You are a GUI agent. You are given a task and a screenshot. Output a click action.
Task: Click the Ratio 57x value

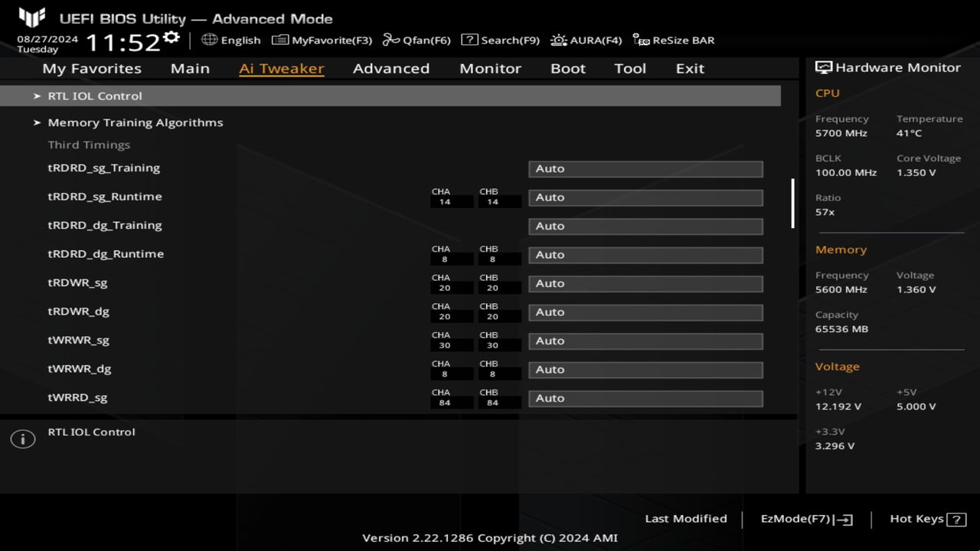(825, 212)
